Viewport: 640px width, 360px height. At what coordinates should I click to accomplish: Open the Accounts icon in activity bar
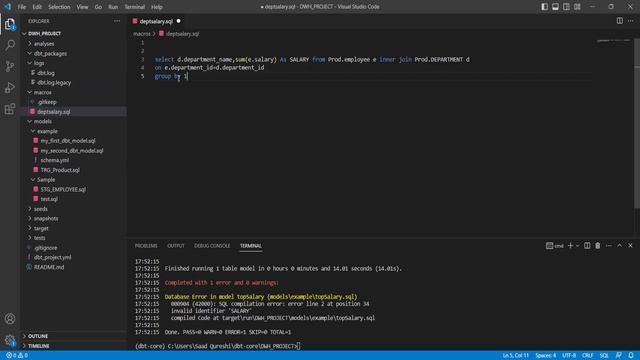coord(10,319)
